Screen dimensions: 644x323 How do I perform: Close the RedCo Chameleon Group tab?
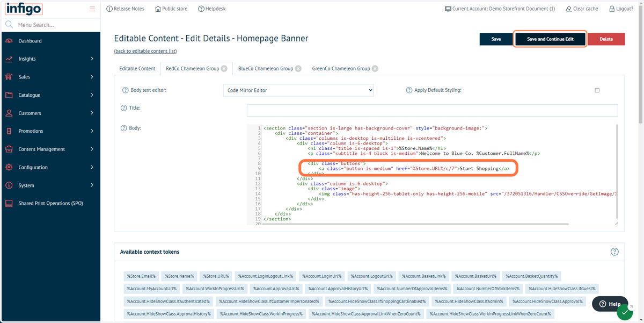(x=224, y=69)
